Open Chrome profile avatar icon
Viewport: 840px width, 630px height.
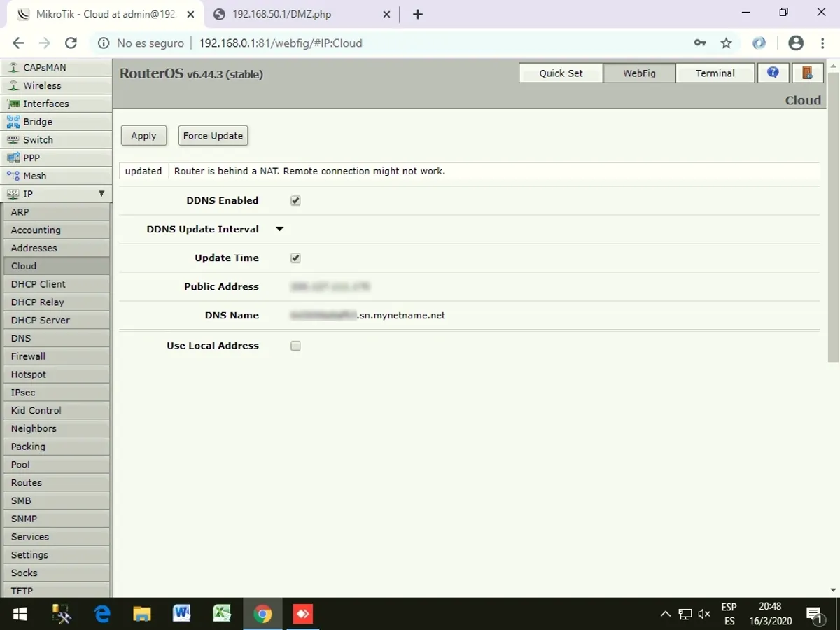click(796, 43)
